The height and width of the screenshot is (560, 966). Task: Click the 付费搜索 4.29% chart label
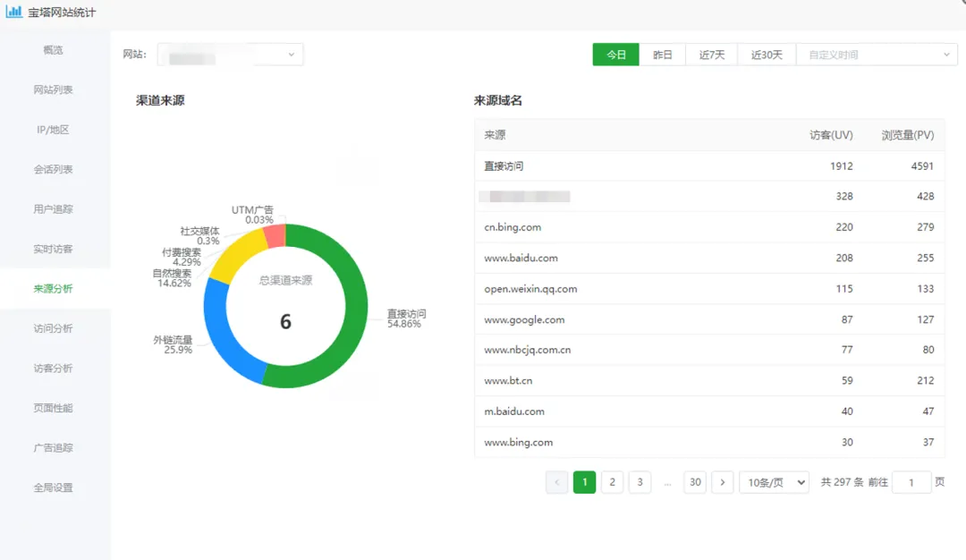pos(181,257)
